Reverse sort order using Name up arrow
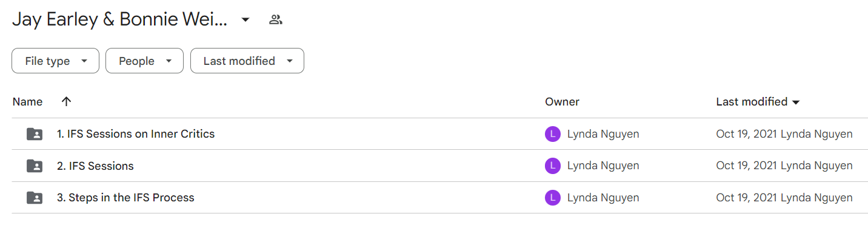The height and width of the screenshot is (225, 868). click(67, 102)
